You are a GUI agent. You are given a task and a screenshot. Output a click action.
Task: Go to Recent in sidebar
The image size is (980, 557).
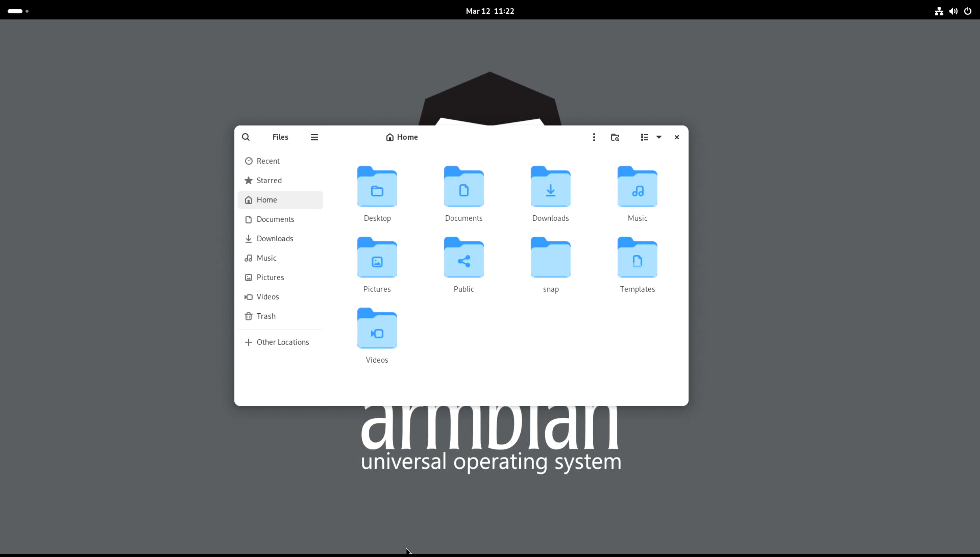pos(268,161)
